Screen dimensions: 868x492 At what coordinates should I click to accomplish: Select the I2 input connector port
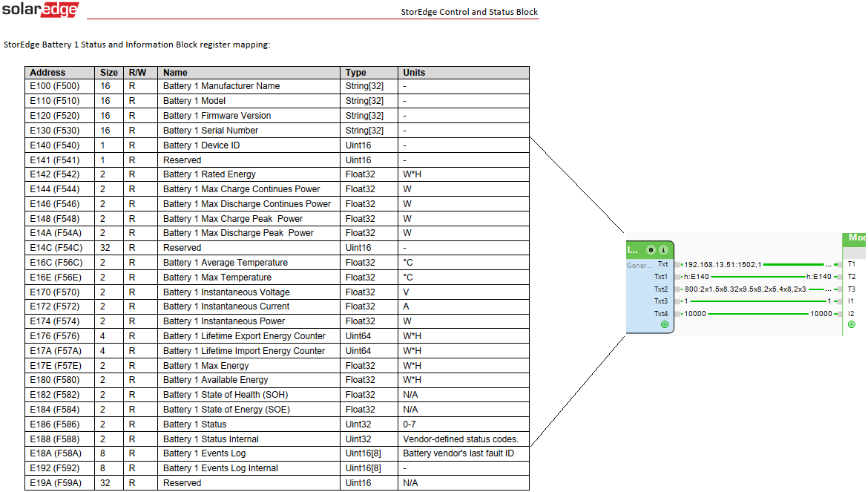tap(838, 314)
